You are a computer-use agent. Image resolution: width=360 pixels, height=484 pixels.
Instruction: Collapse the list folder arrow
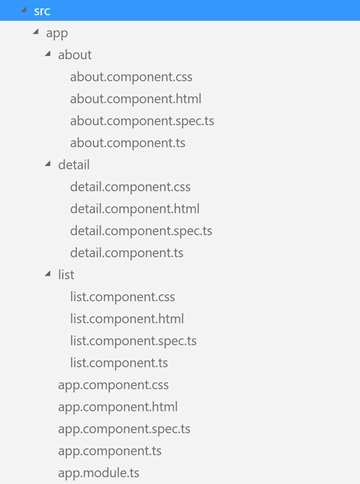point(48,274)
